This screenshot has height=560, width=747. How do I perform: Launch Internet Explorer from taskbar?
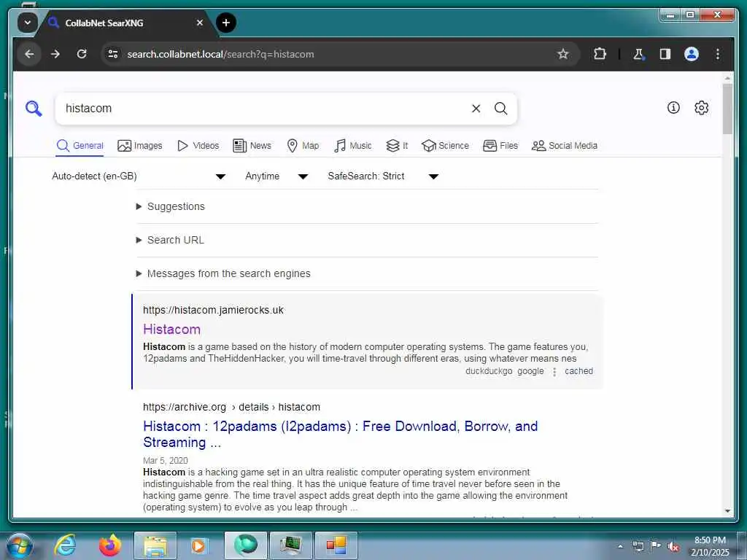[x=65, y=545]
